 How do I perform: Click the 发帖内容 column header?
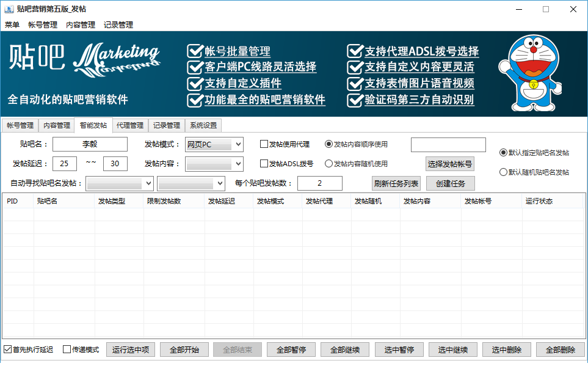[430, 201]
